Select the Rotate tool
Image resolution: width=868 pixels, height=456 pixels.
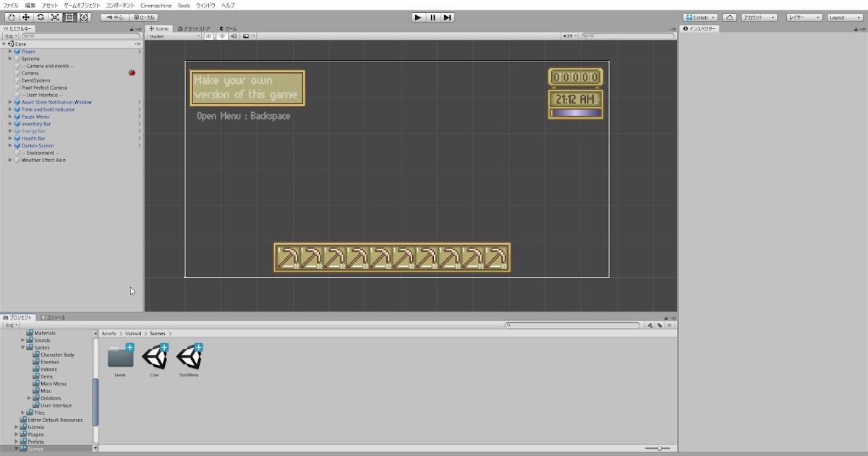[41, 17]
